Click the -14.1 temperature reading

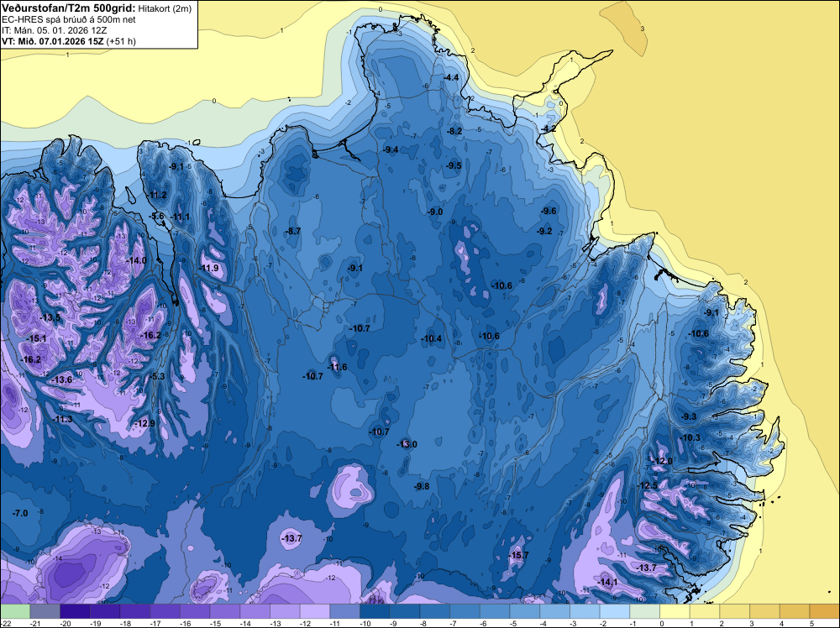tap(607, 582)
